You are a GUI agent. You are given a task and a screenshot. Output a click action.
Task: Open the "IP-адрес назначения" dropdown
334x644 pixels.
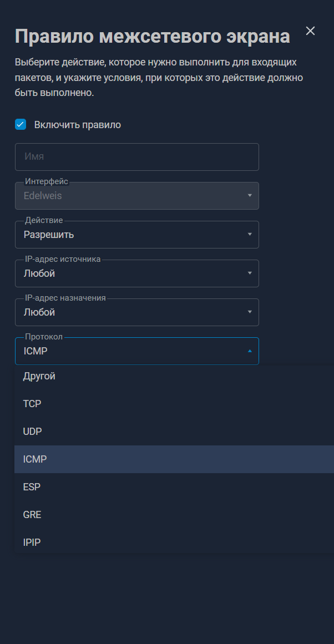point(128,312)
